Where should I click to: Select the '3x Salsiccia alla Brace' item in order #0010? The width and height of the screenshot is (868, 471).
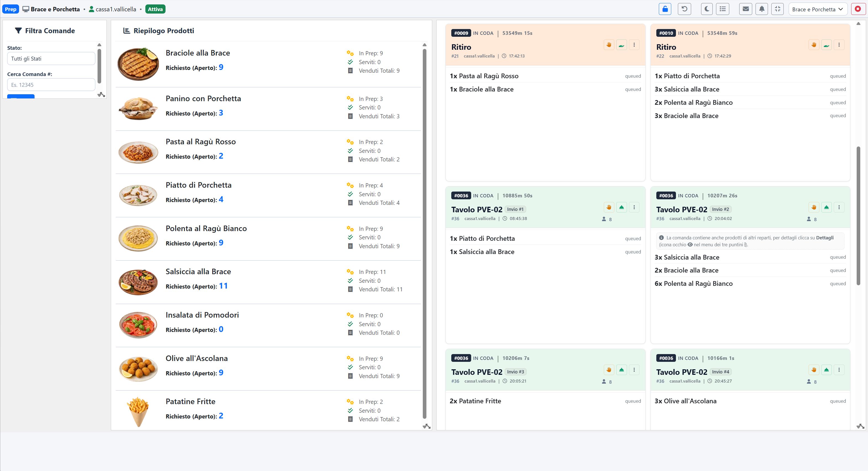coord(750,89)
